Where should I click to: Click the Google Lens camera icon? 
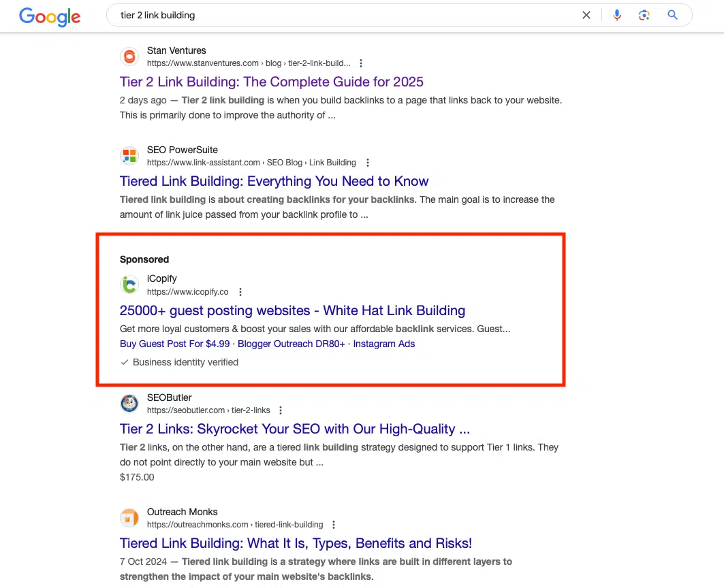point(644,14)
